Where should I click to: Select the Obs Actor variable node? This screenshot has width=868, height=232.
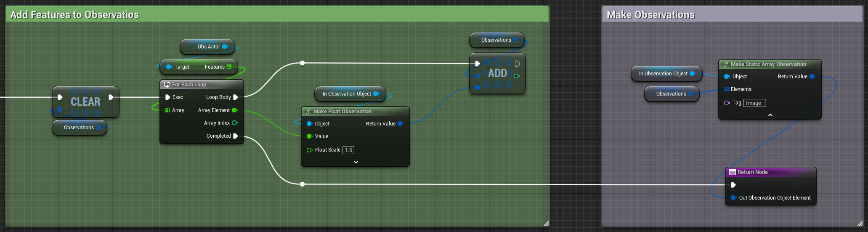207,47
